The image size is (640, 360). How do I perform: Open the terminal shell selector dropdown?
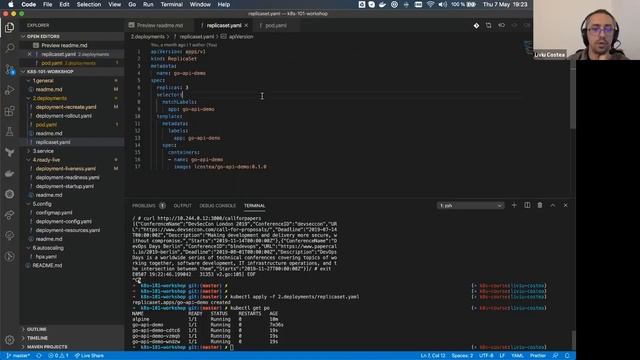click(470, 205)
